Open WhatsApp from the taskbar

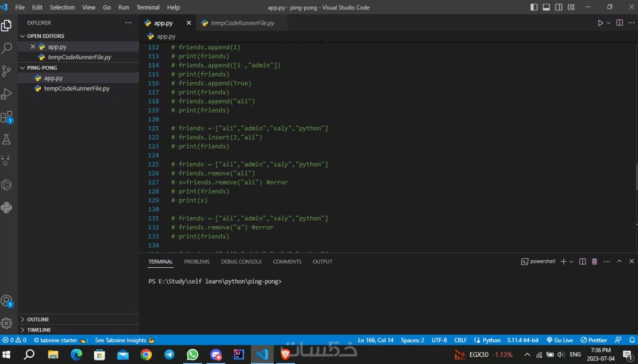[193, 355]
